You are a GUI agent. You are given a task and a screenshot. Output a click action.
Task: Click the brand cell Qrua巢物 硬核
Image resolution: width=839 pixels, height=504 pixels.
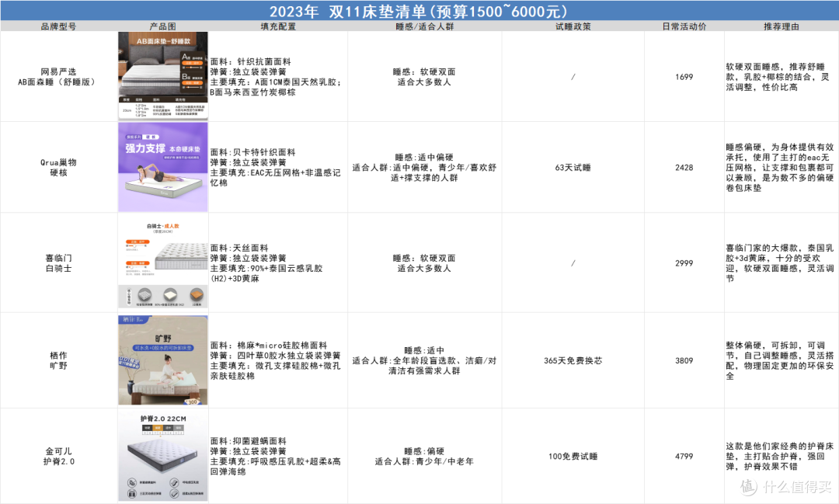pyautogui.click(x=58, y=167)
